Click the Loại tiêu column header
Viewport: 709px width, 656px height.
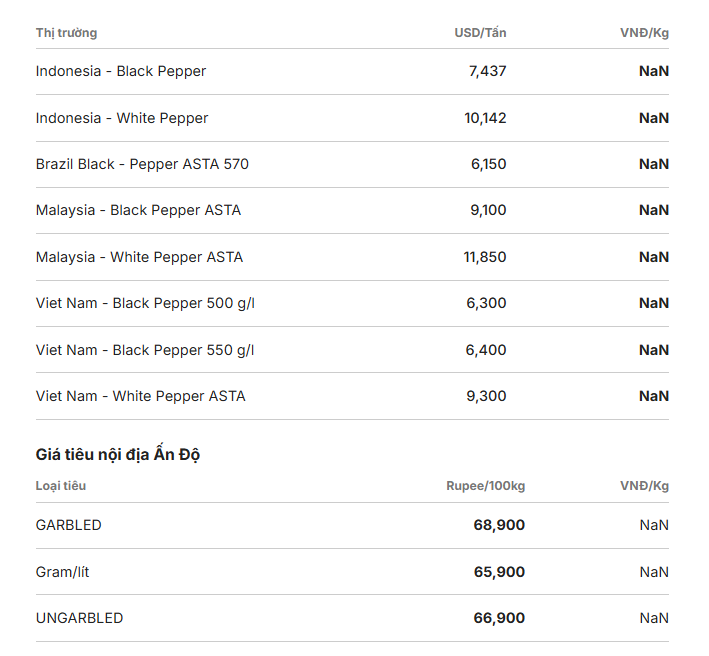[x=61, y=486]
